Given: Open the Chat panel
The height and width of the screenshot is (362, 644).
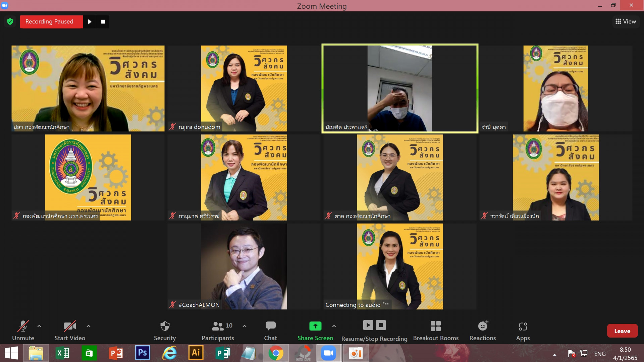Looking at the screenshot, I should 270,330.
